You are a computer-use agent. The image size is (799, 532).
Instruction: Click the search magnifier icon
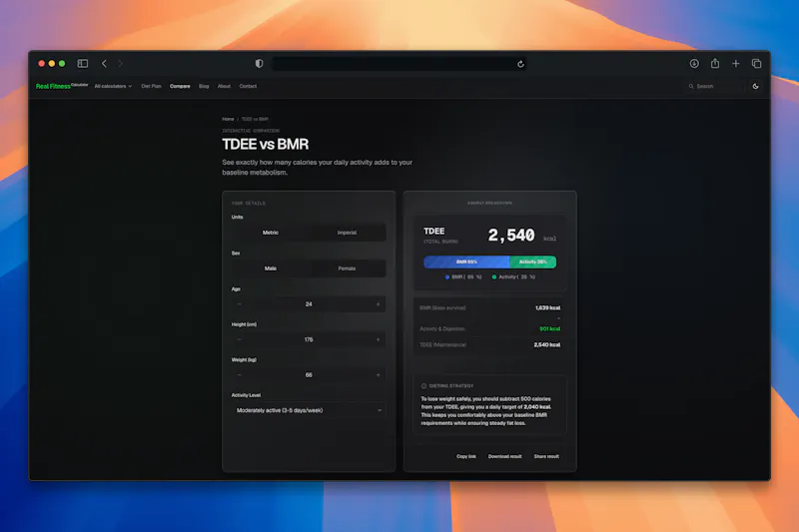coord(691,86)
